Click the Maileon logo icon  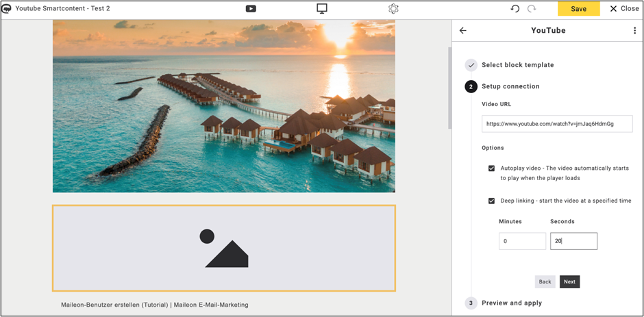click(7, 8)
